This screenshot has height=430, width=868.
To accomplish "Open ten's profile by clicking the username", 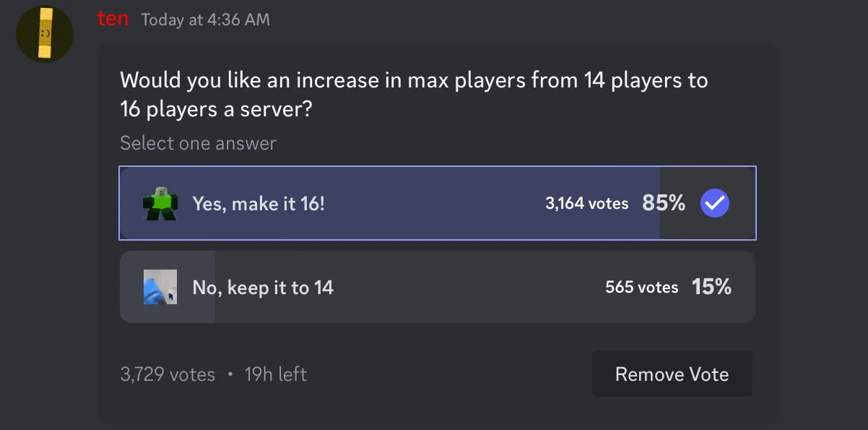I will pos(113,19).
